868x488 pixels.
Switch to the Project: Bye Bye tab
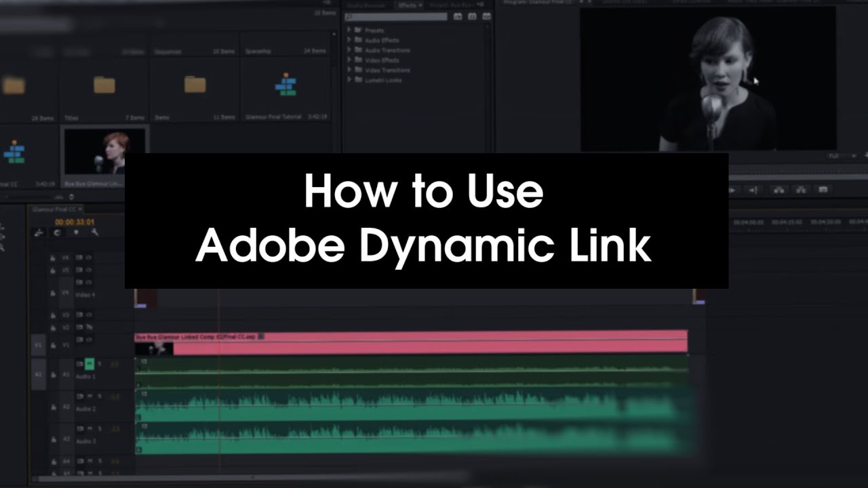[450, 5]
